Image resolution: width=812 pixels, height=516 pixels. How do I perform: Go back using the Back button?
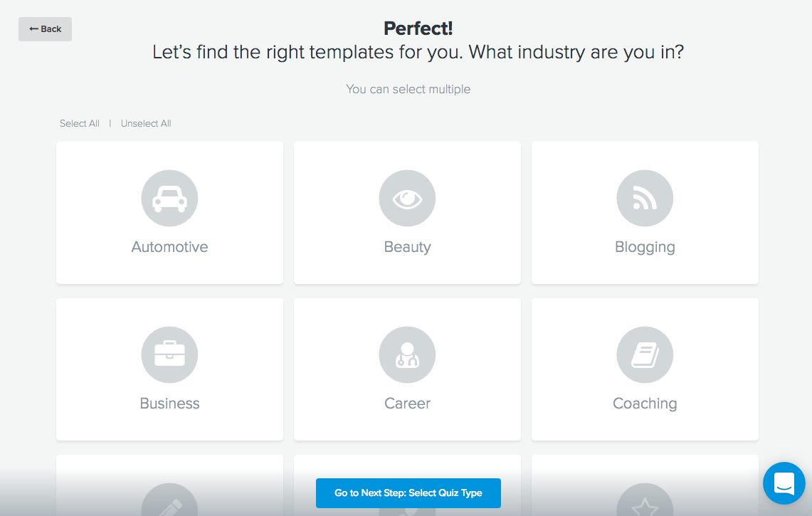[45, 29]
